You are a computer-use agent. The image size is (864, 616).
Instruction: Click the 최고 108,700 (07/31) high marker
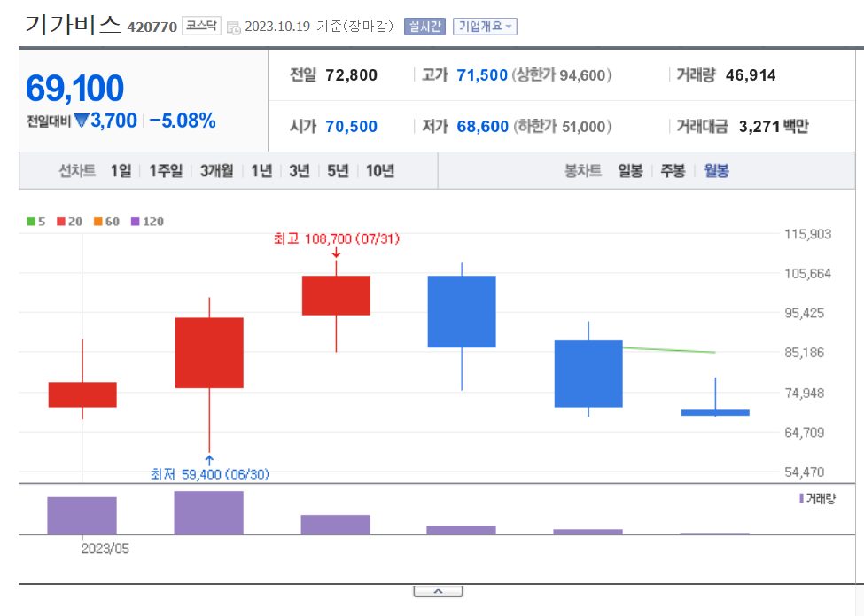tap(336, 238)
